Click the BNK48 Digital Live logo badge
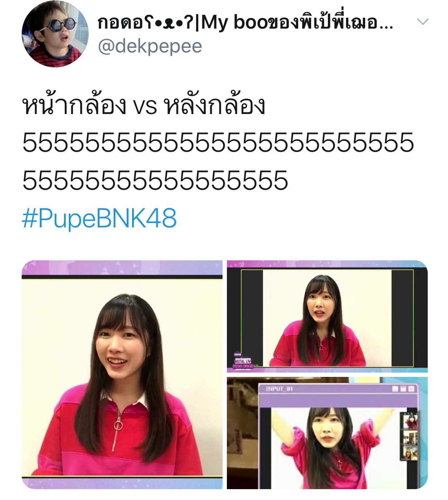Screen dimensions: 448x500 tap(244, 360)
